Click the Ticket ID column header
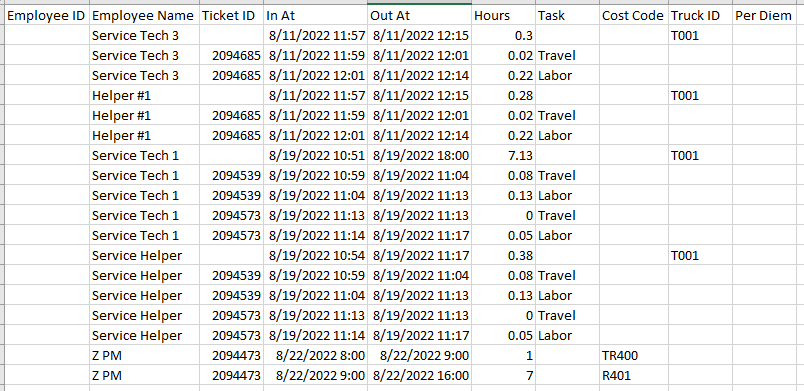Screen dimensions: 804x391 pos(232,16)
